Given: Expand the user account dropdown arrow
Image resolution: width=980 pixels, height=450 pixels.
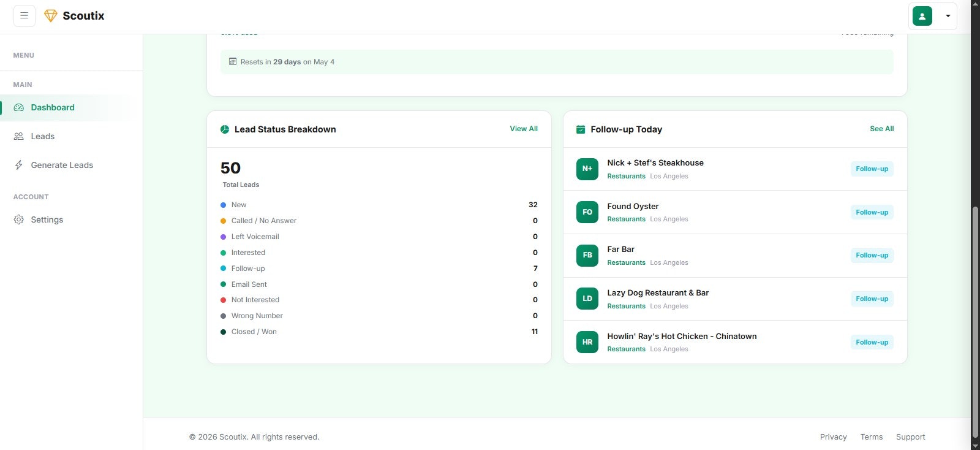Looking at the screenshot, I should (x=948, y=16).
